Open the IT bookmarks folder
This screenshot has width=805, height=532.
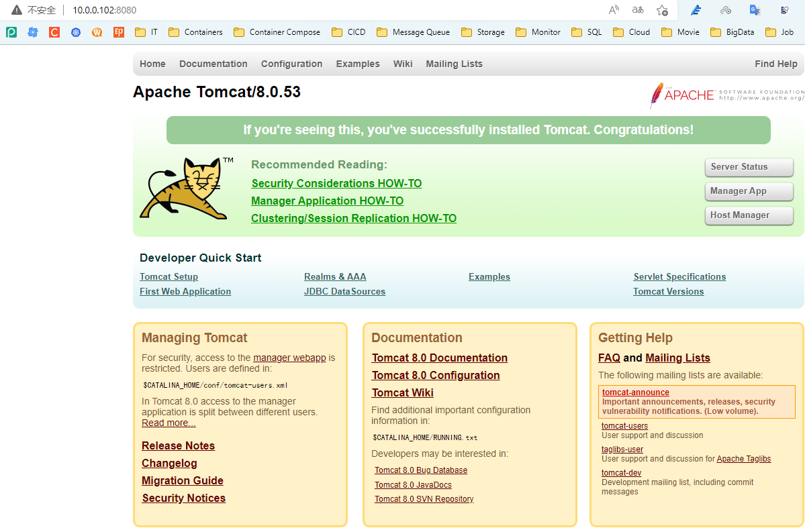pos(146,32)
